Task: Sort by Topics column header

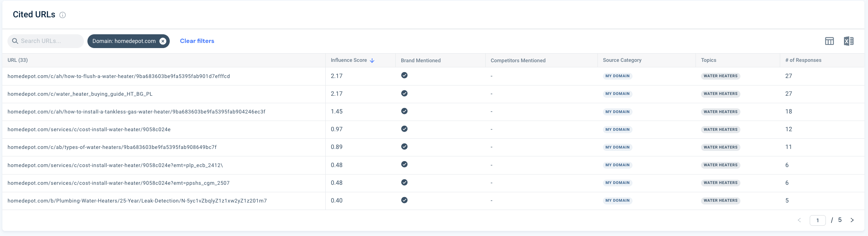Action: pyautogui.click(x=708, y=60)
